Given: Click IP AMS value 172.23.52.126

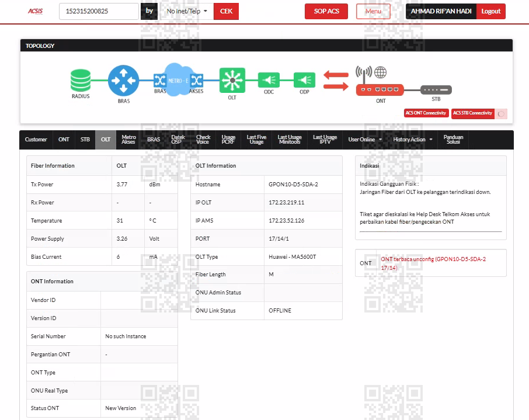Looking at the screenshot, I should [x=287, y=220].
